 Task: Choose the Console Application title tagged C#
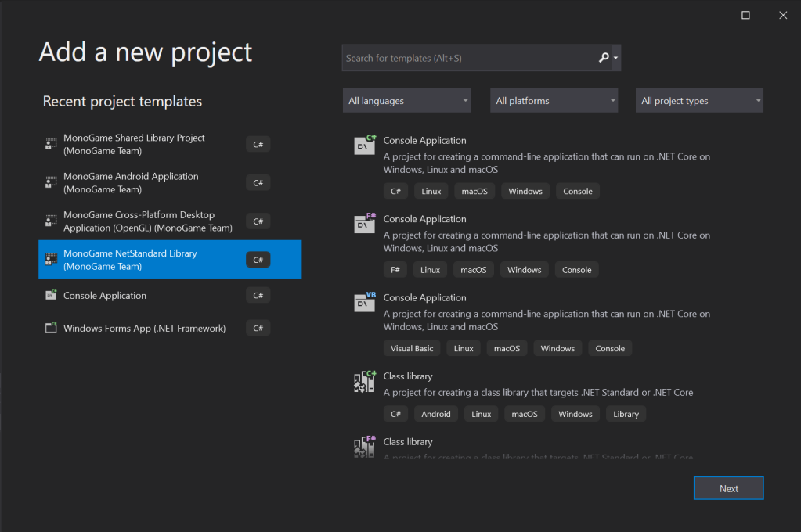[x=424, y=140]
